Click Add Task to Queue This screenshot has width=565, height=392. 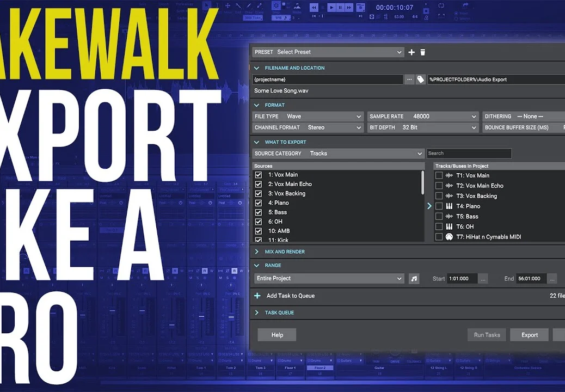pyautogui.click(x=284, y=296)
